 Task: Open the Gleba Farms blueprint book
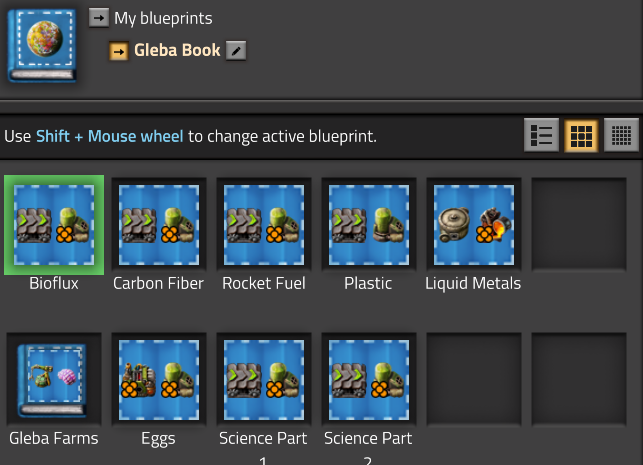point(54,380)
